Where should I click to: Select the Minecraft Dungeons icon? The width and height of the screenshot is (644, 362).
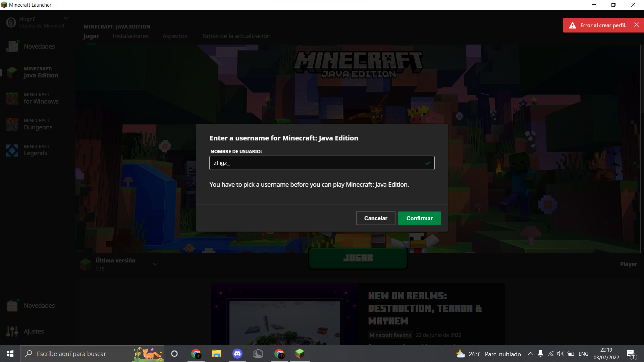tap(12, 124)
